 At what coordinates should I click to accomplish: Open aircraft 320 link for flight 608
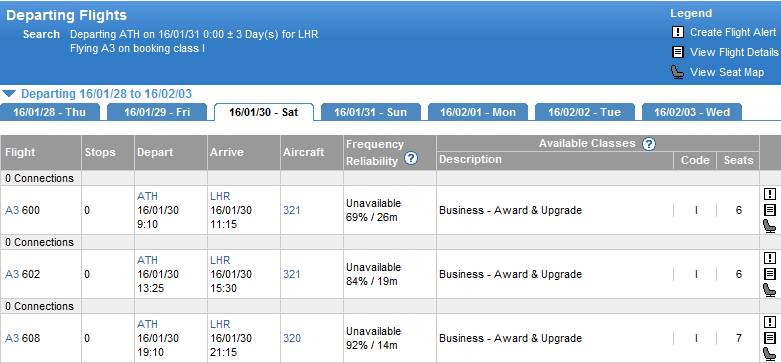[292, 338]
